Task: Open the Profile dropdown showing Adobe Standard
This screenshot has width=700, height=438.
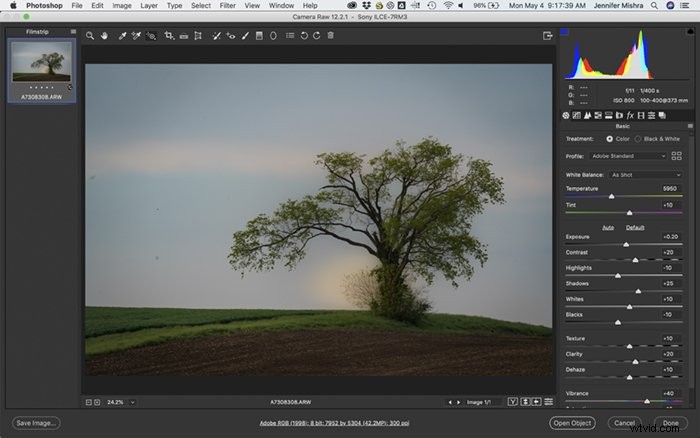Action: pos(628,156)
